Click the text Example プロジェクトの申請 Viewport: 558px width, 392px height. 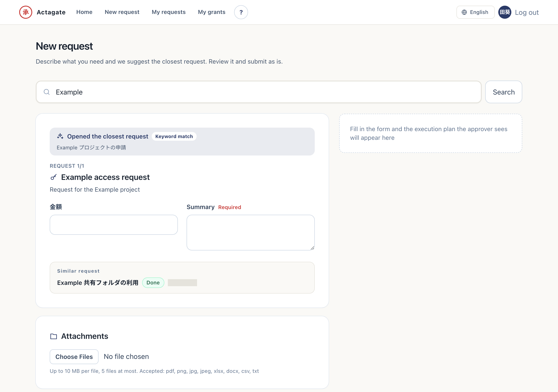91,147
